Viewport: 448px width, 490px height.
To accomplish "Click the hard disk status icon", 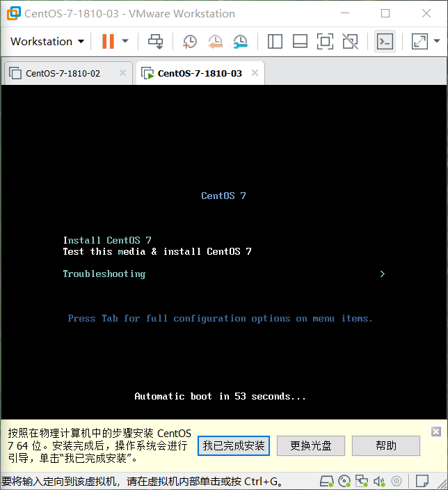I will (x=327, y=481).
